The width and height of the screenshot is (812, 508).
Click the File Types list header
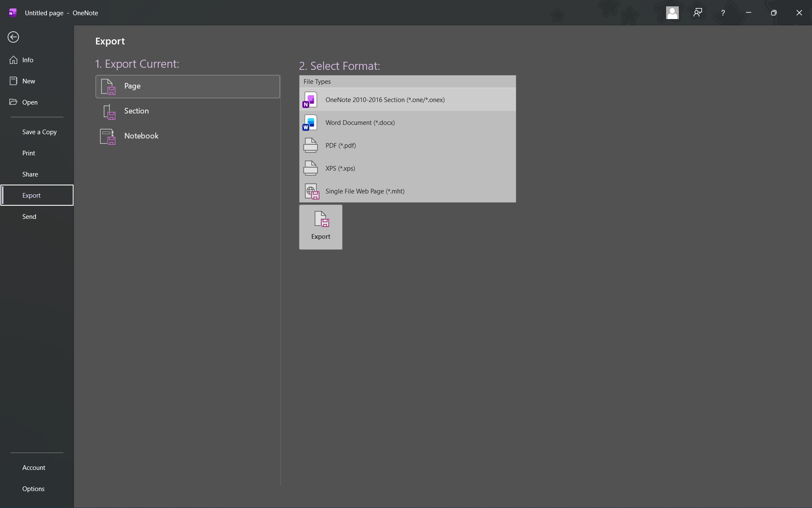pos(408,82)
